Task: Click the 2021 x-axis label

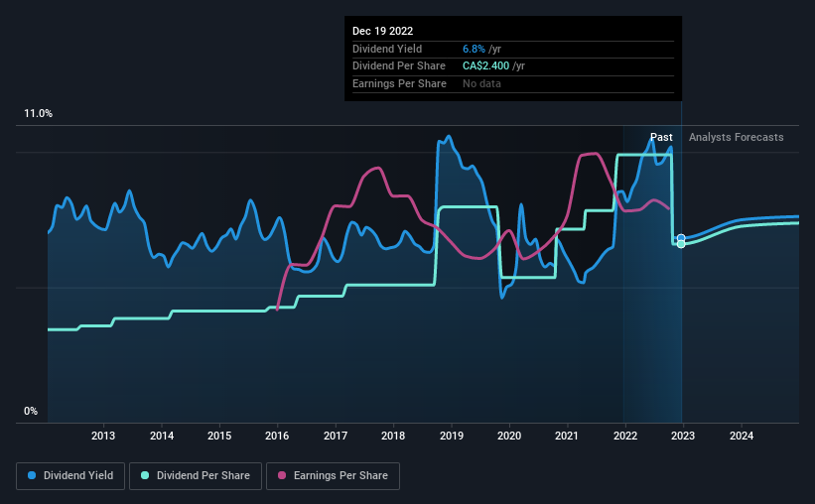Action: pos(567,436)
